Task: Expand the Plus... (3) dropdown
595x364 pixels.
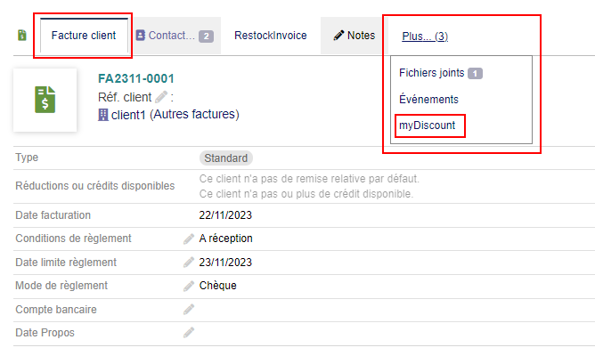Action: (x=425, y=36)
